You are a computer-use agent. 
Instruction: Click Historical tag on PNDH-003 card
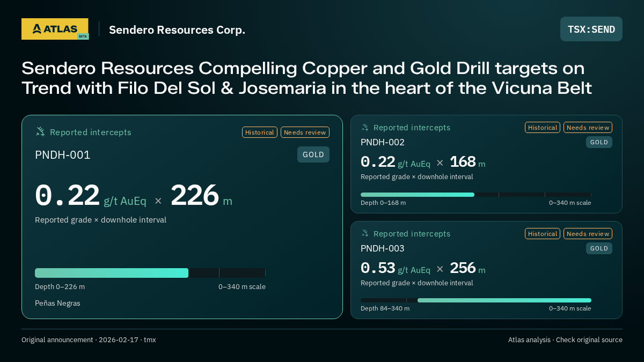(543, 234)
